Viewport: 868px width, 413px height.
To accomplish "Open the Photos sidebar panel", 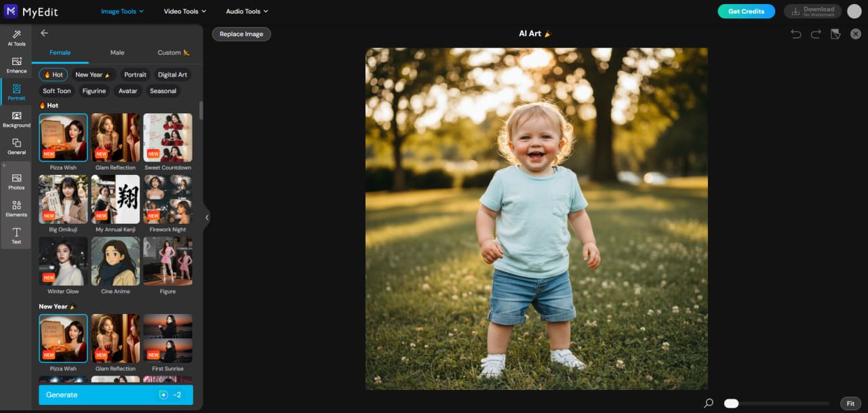I will click(16, 182).
